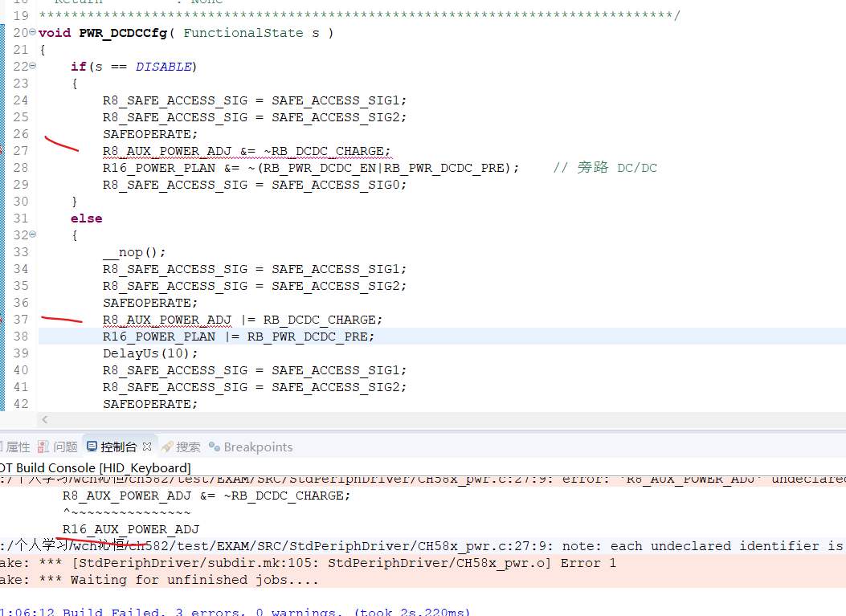
Task: Click the error marker beside line 37
Action: point(2,320)
